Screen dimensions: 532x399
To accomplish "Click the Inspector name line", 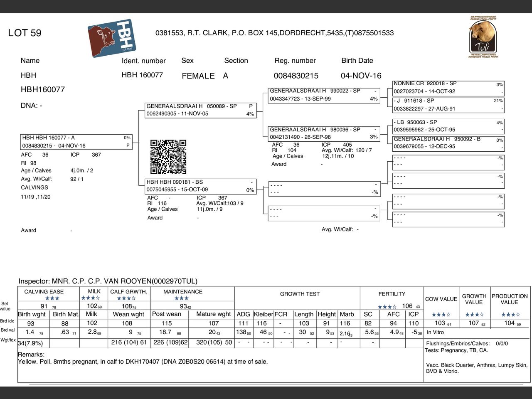I will click(108, 281).
